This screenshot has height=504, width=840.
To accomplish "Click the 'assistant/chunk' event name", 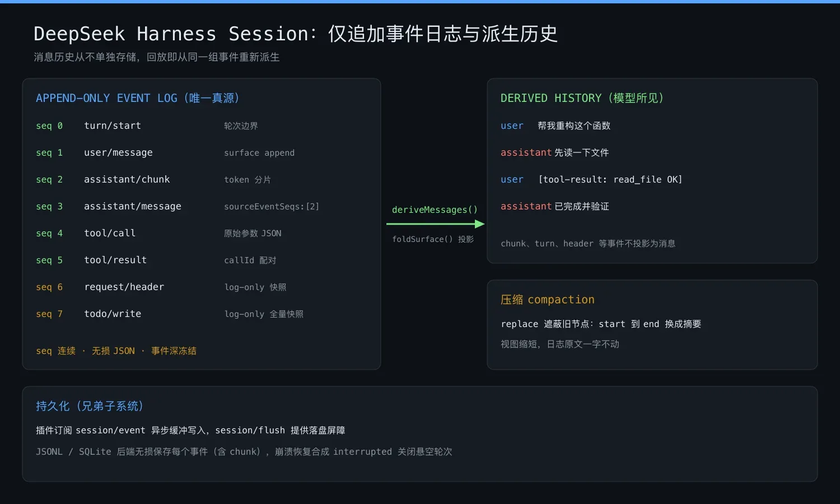I will [x=127, y=180].
